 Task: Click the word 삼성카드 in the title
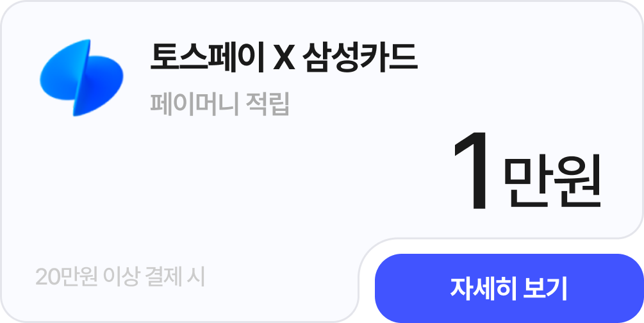click(359, 58)
